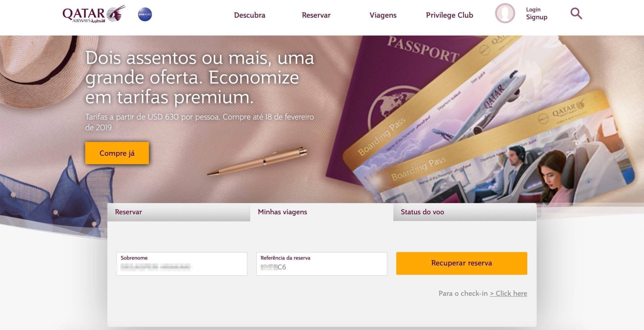Image resolution: width=644 pixels, height=330 pixels.
Task: Select the Minhas viagens tab
Action: [x=322, y=212]
